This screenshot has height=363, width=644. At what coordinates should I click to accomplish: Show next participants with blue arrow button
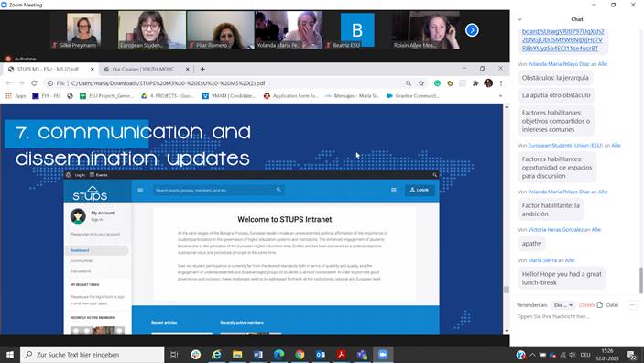pos(472,30)
